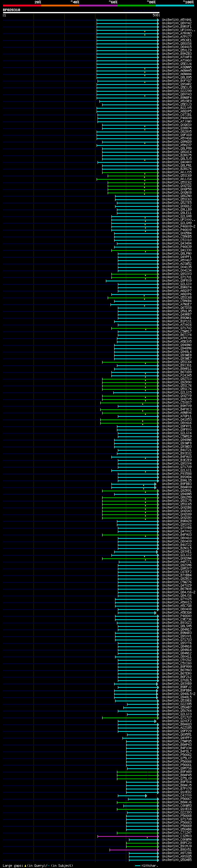Select the hit label UniRef100_A5Y4H1
The image size is (197, 868).
point(176,20)
